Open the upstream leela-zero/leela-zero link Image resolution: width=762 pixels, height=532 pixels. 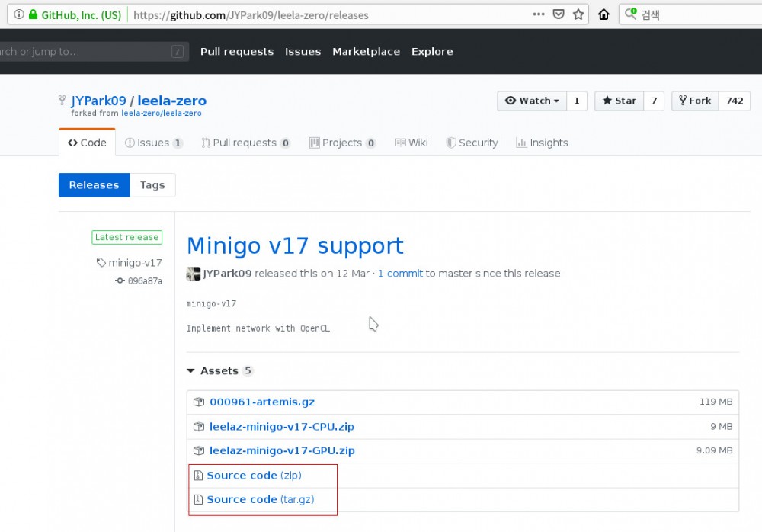[x=162, y=114]
